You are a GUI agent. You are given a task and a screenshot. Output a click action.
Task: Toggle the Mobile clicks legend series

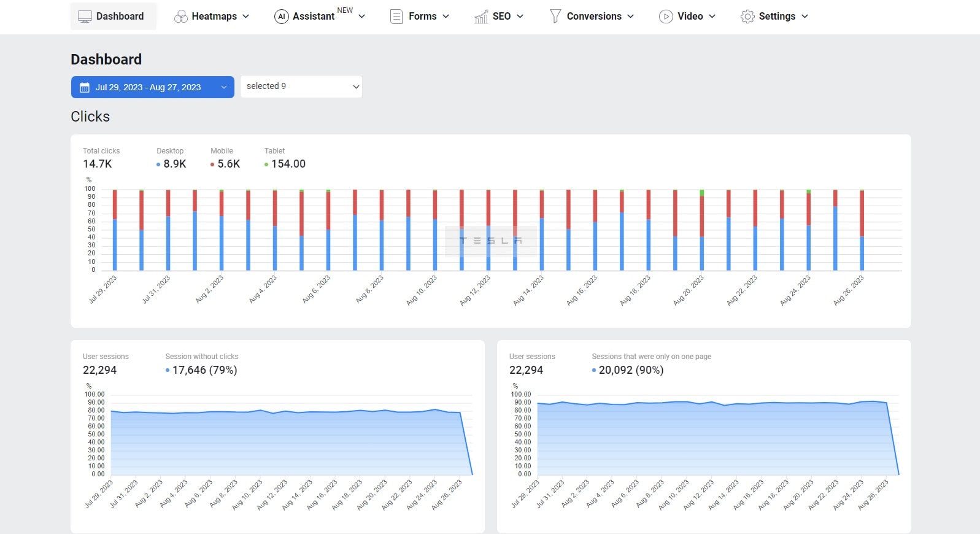(x=225, y=164)
